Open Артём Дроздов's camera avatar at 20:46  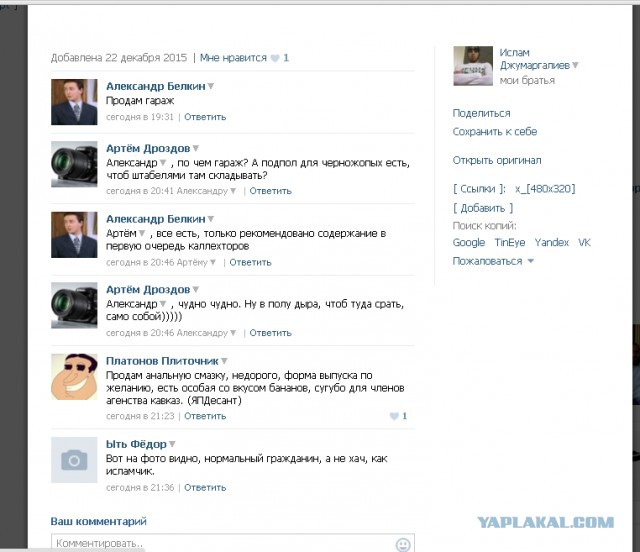point(74,305)
